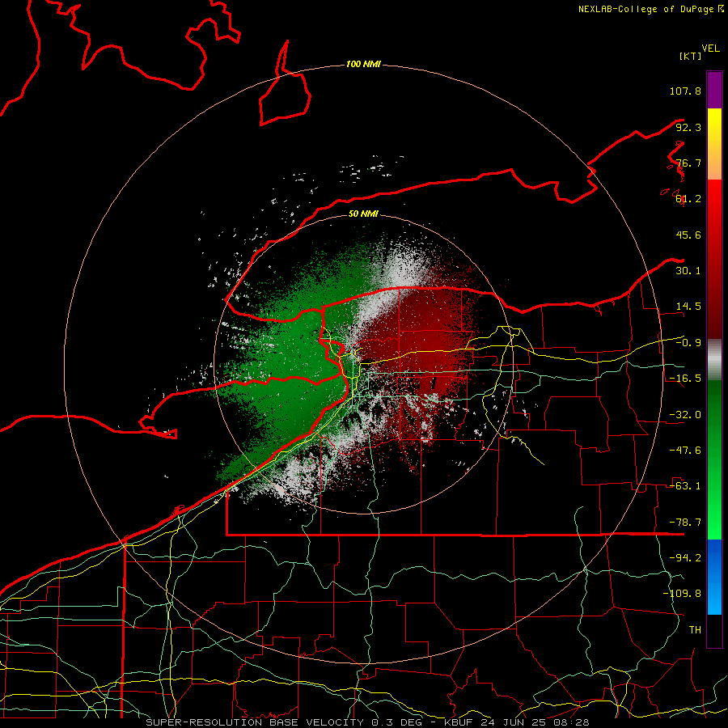Click the 50 NMI range ring label
This screenshot has height=728, width=728.
pyautogui.click(x=363, y=214)
